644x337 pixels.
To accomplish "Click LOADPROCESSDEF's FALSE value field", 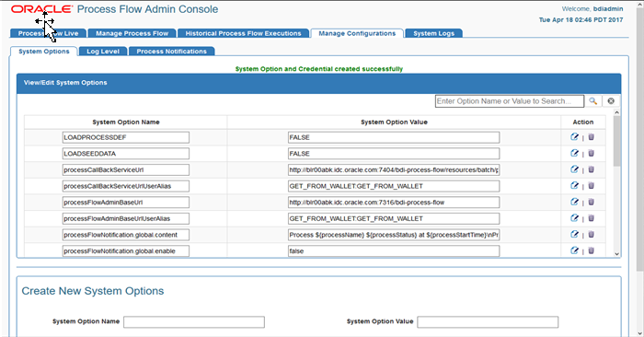I will [x=394, y=137].
